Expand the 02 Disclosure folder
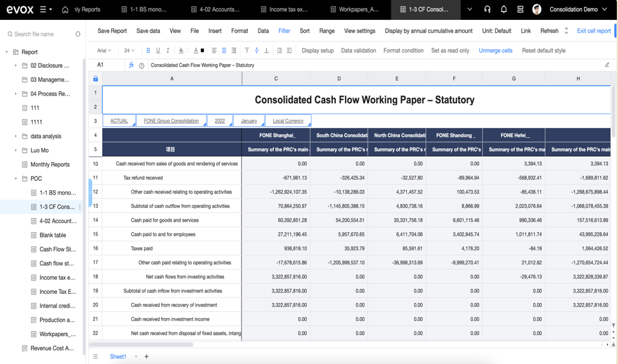 click(15, 66)
